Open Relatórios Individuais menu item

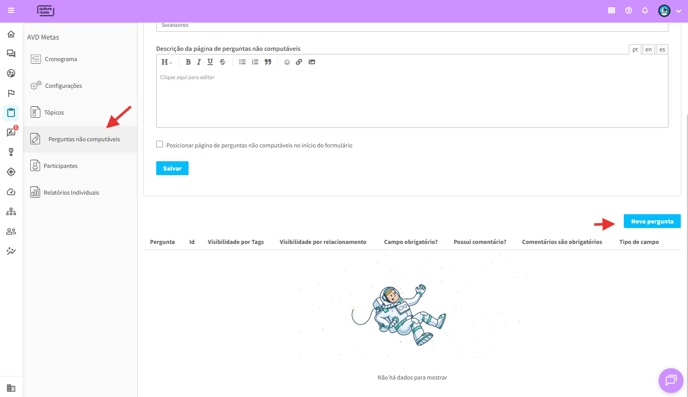coord(80,193)
